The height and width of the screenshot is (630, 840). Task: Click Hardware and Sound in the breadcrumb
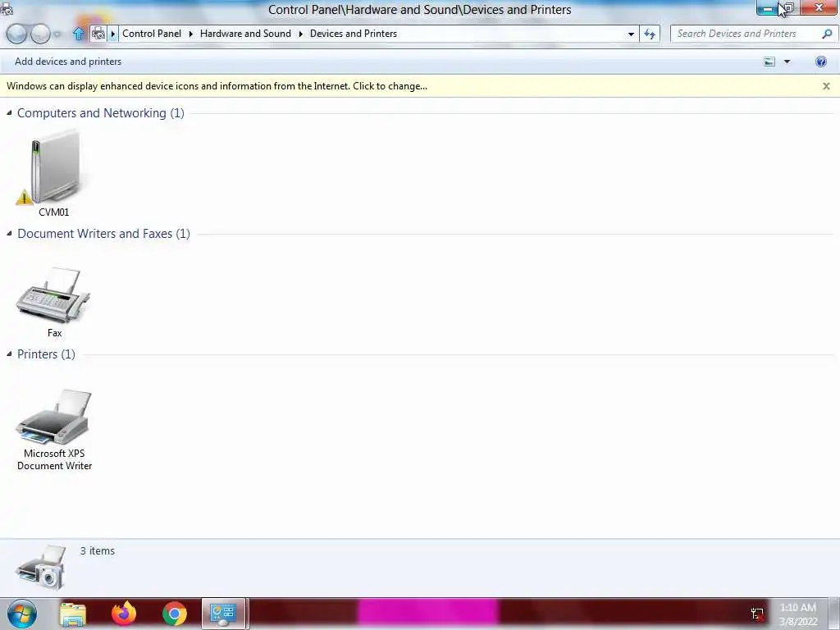tap(245, 33)
